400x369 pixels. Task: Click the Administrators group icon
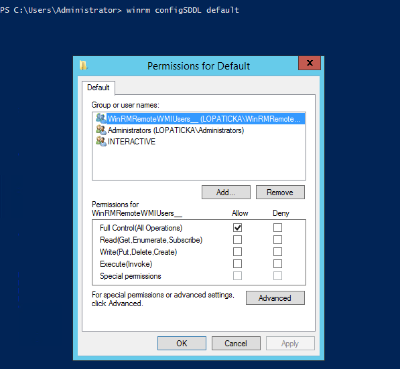click(101, 129)
